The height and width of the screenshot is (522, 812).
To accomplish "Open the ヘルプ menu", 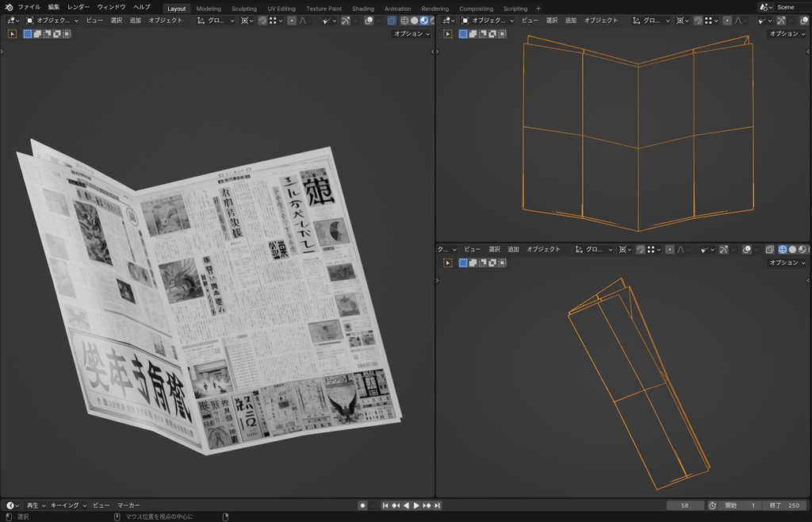I will [x=141, y=7].
